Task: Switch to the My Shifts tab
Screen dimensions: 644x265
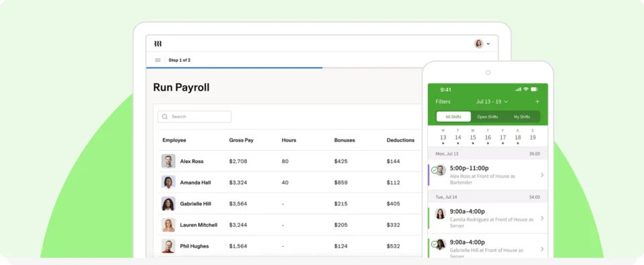Action: 522,117
